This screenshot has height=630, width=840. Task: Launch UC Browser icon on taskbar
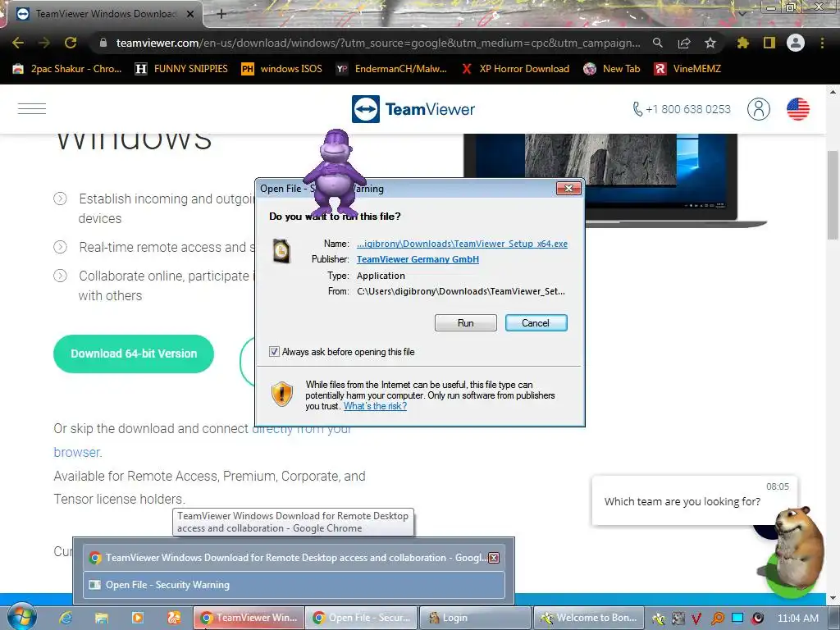pos(174,618)
